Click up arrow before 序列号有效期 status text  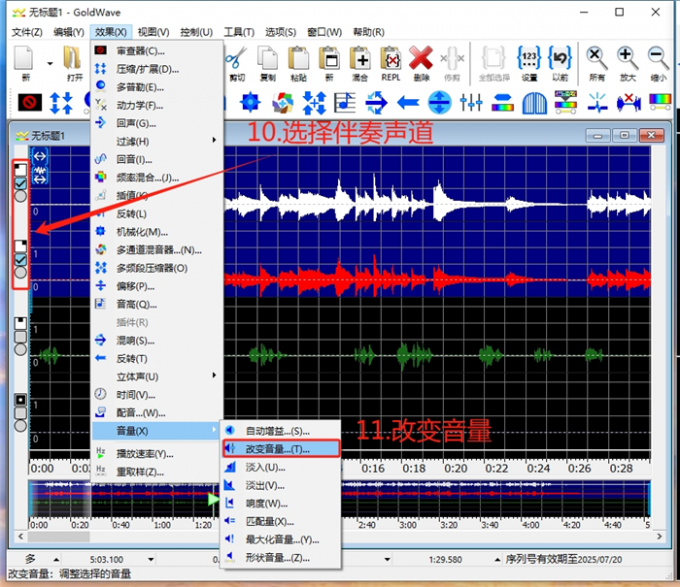497,559
